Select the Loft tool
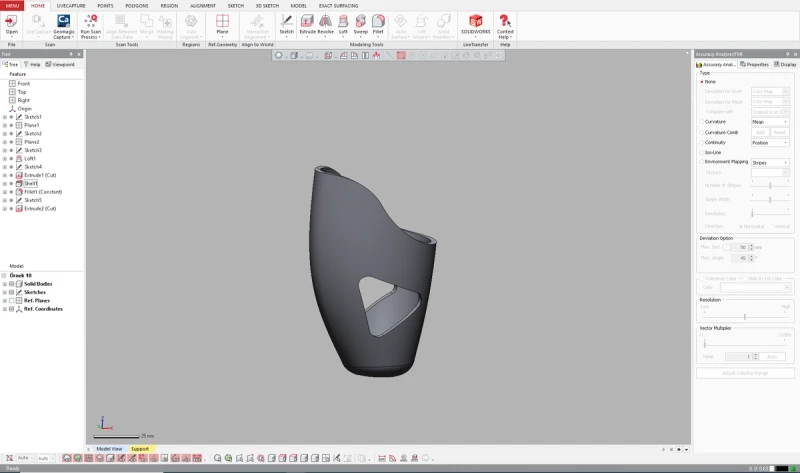The width and height of the screenshot is (800, 473). pos(343,24)
